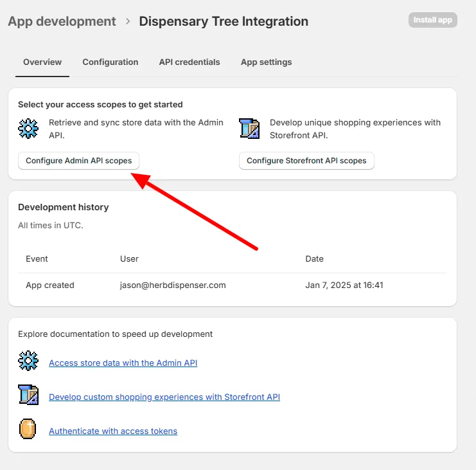Screen dimensions: 476x470
Task: Open the App settings tab
Action: coord(266,62)
